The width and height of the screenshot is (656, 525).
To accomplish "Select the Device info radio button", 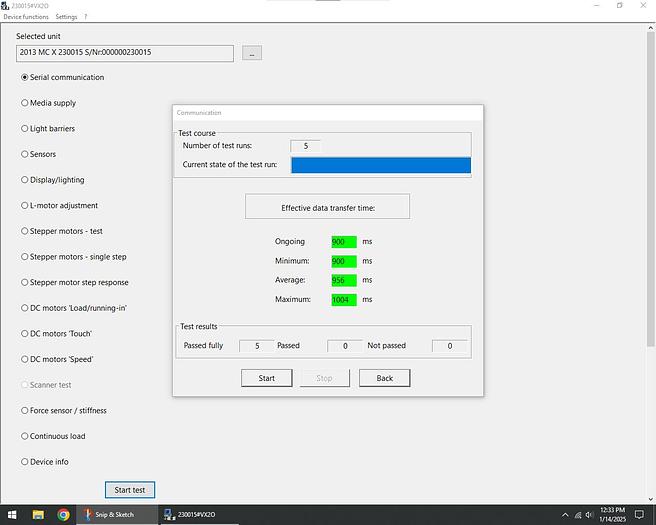I will pyautogui.click(x=25, y=462).
